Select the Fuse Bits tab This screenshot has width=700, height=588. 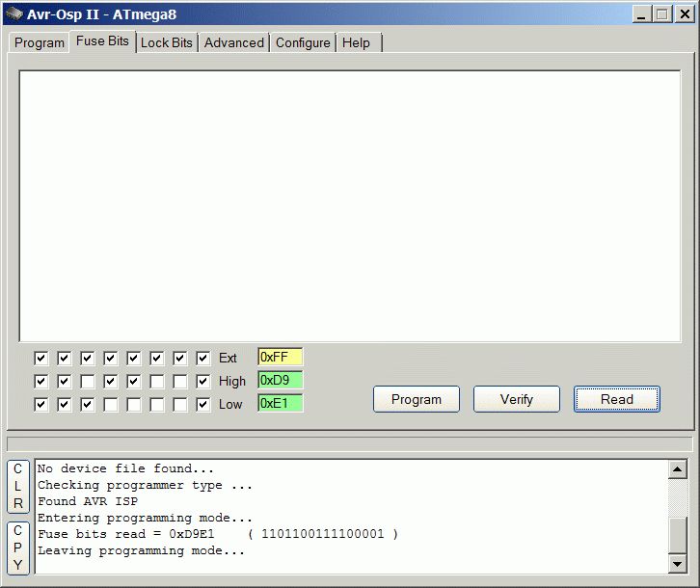click(102, 41)
